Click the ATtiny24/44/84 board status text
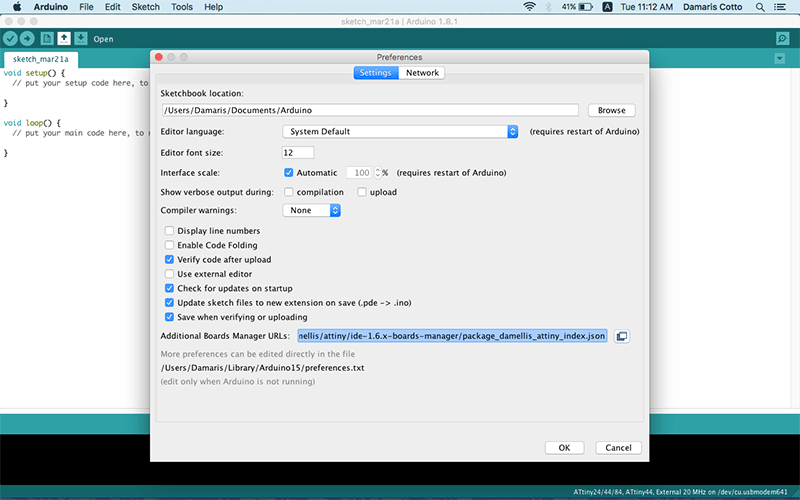The width and height of the screenshot is (800, 500). coord(680,492)
